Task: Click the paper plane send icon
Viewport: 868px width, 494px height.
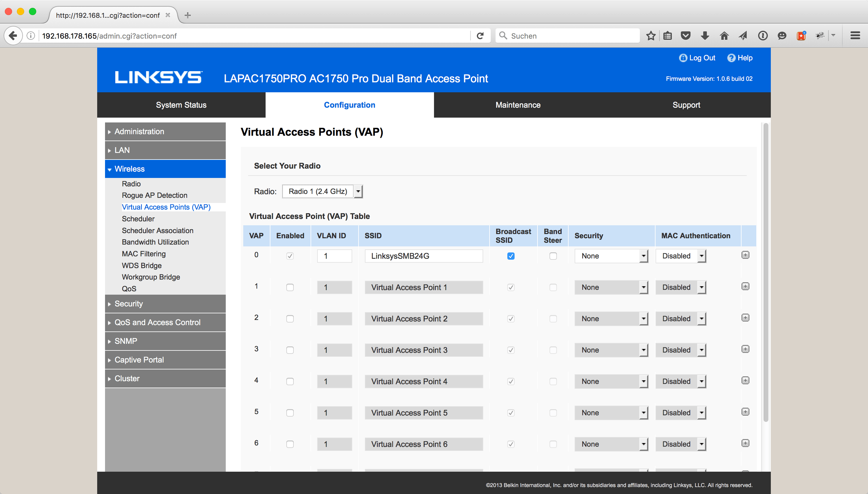Action: (743, 36)
